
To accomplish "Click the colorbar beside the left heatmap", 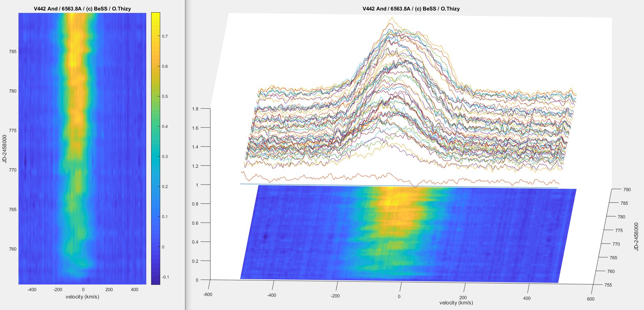I will pyautogui.click(x=155, y=149).
